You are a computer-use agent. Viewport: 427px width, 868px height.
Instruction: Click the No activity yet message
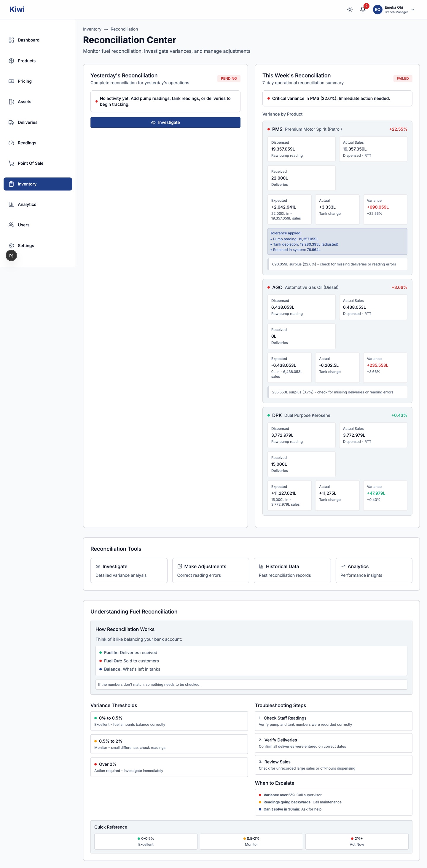coord(165,101)
